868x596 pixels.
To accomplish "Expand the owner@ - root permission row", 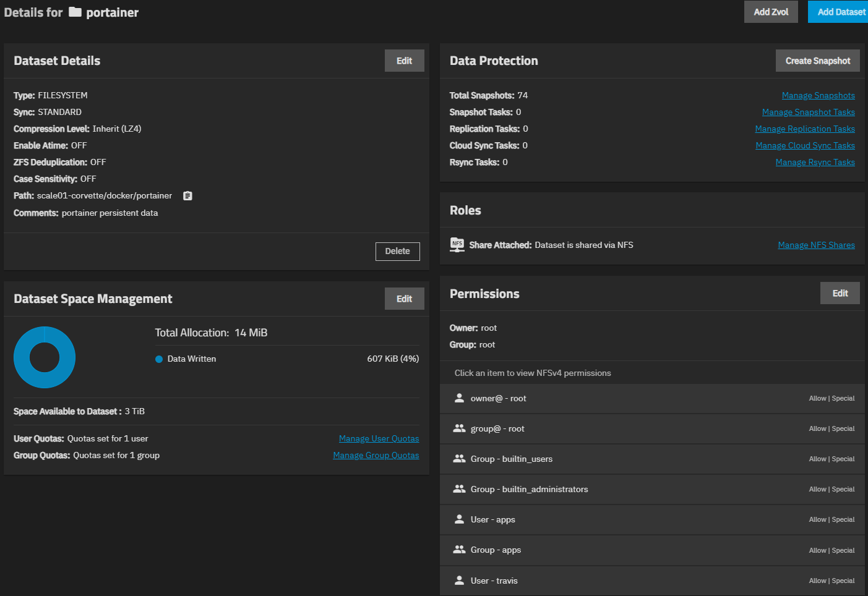I will click(x=652, y=399).
